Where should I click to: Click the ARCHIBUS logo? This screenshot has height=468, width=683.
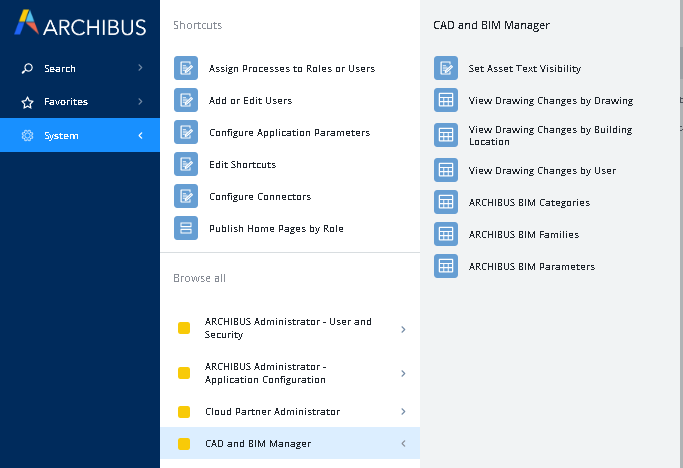coord(81,23)
